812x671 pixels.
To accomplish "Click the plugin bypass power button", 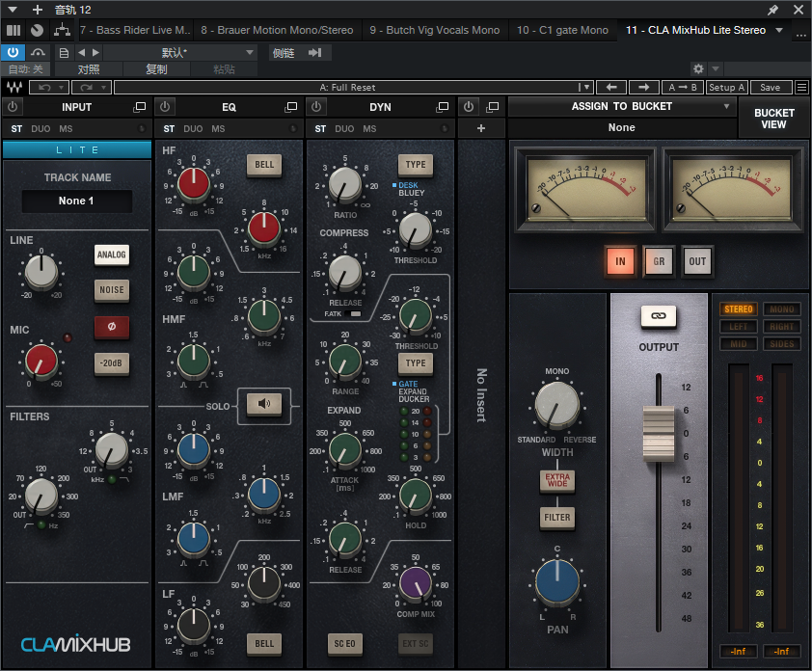I will (x=13, y=52).
